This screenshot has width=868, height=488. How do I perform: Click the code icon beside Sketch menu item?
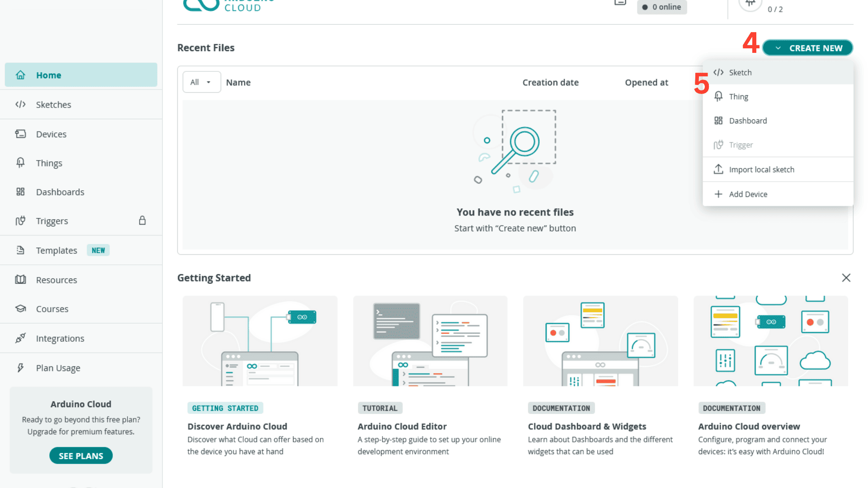pos(718,72)
